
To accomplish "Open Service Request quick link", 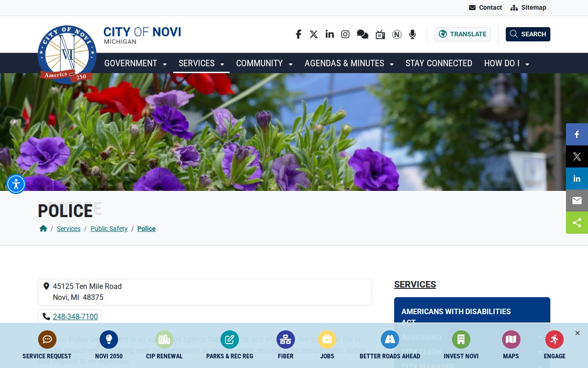I will [47, 345].
